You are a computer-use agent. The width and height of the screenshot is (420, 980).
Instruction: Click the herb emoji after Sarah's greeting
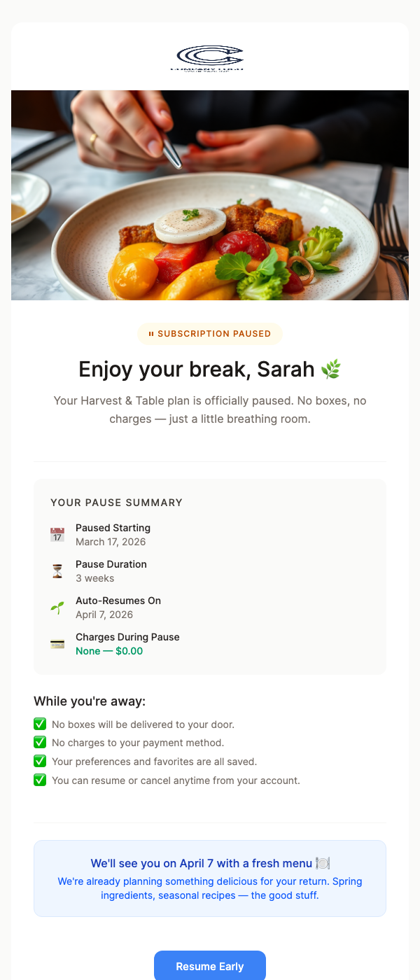coord(331,368)
